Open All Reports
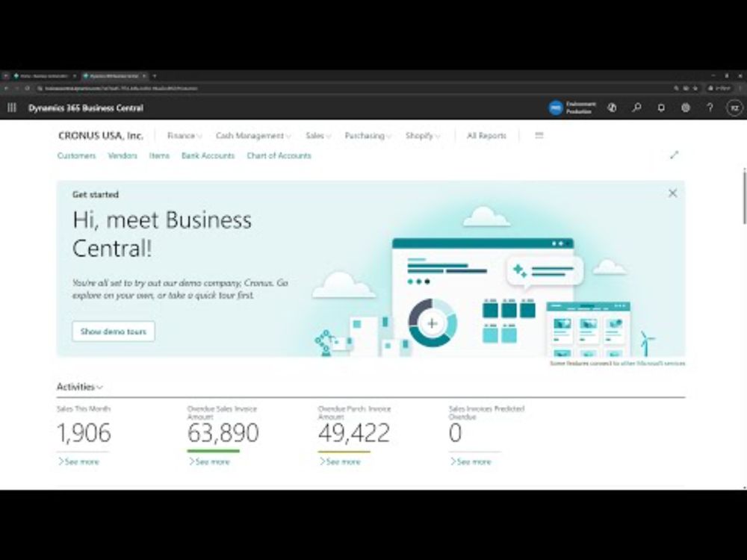Viewport: 747px width, 560px height. pos(486,136)
